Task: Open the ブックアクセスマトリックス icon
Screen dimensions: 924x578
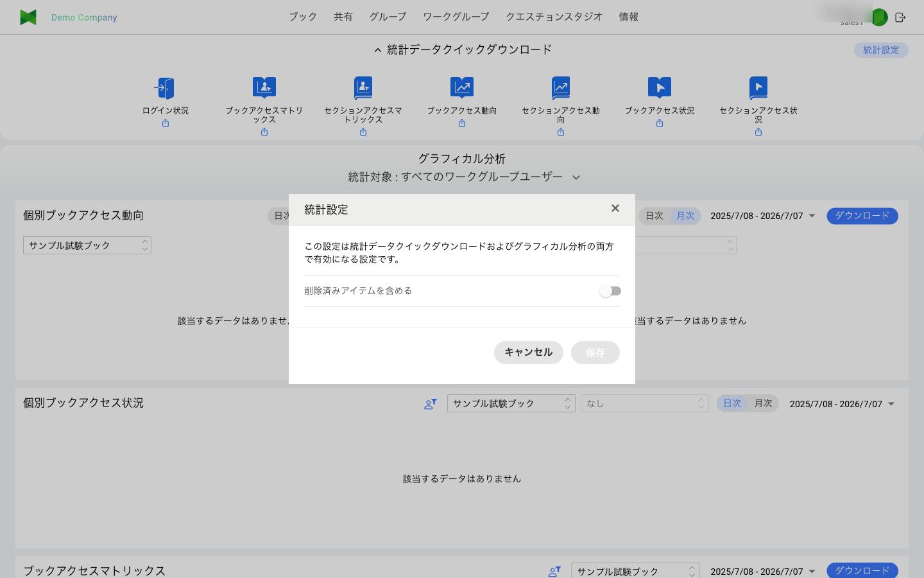Action: 264,88
